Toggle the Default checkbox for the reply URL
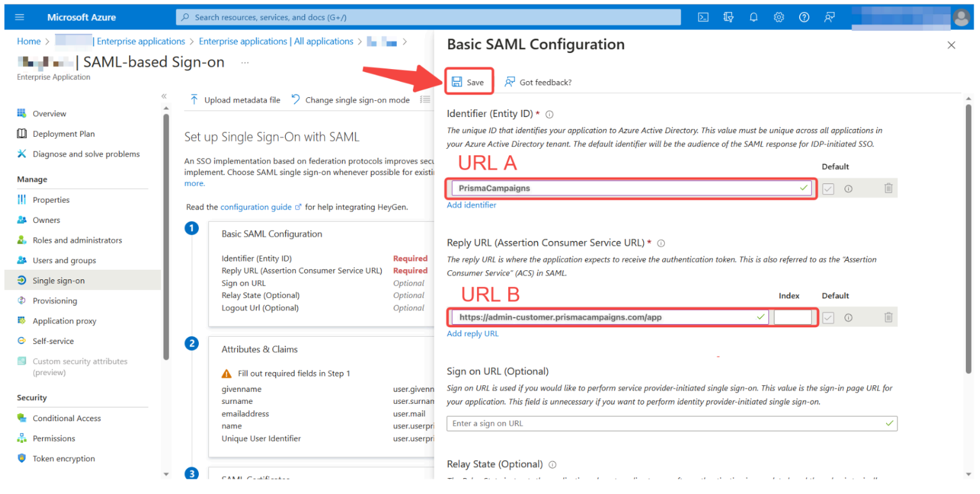Screen dimensions: 980x494 pyautogui.click(x=828, y=318)
